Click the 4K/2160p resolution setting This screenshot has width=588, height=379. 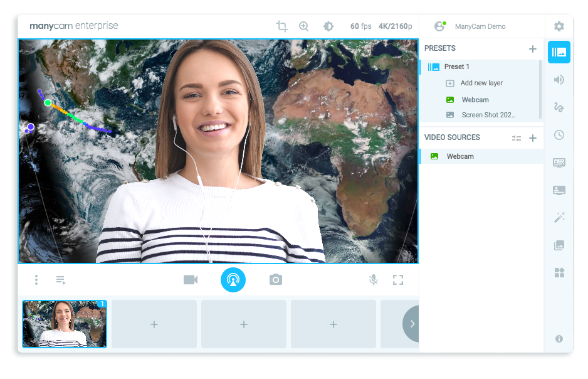396,26
